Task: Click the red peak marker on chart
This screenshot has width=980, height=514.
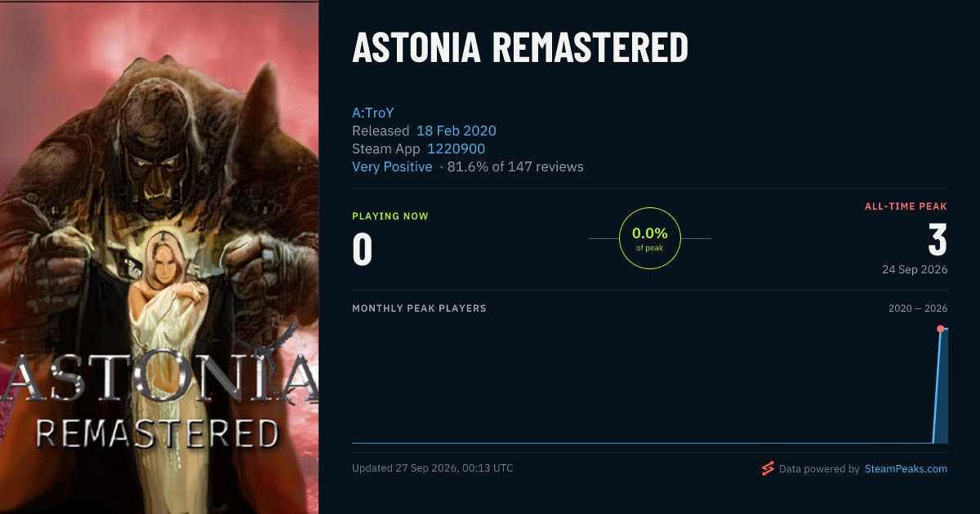Action: coord(940,329)
